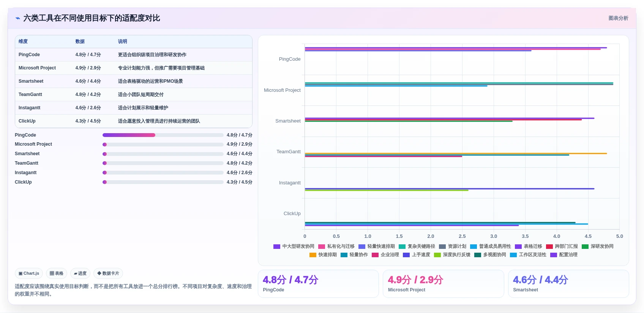Click the Instagantt progress bar
Screen dimensions: 644x313
coord(163,173)
